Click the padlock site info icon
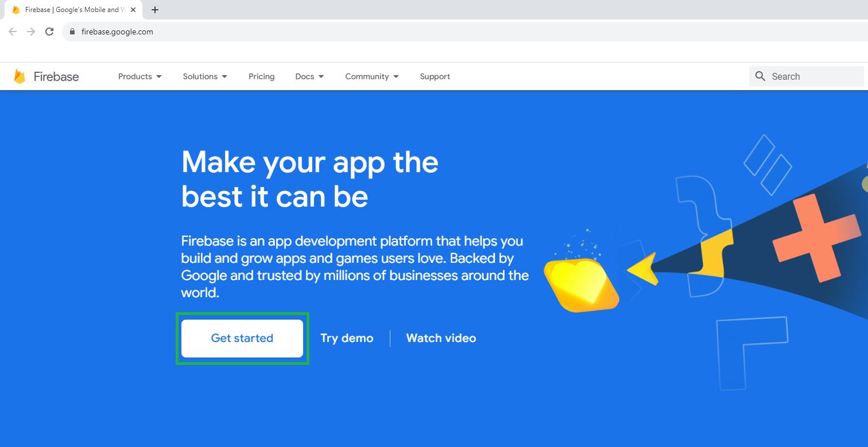The height and width of the screenshot is (447, 868). point(72,32)
